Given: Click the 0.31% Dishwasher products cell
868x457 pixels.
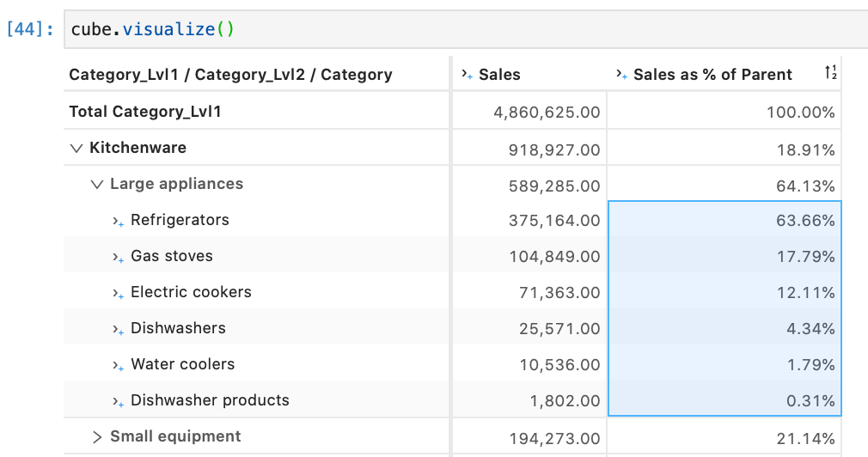Looking at the screenshot, I should [x=810, y=401].
